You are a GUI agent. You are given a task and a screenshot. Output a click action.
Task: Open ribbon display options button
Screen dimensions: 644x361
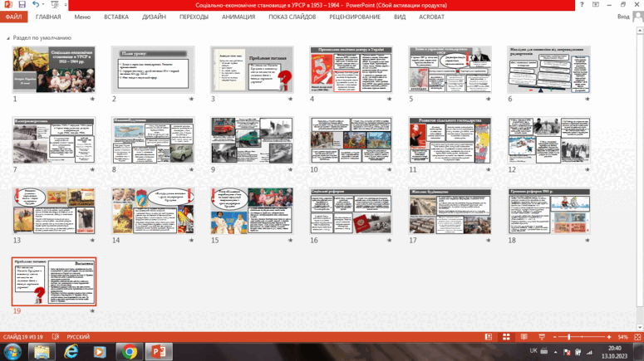[596, 4]
